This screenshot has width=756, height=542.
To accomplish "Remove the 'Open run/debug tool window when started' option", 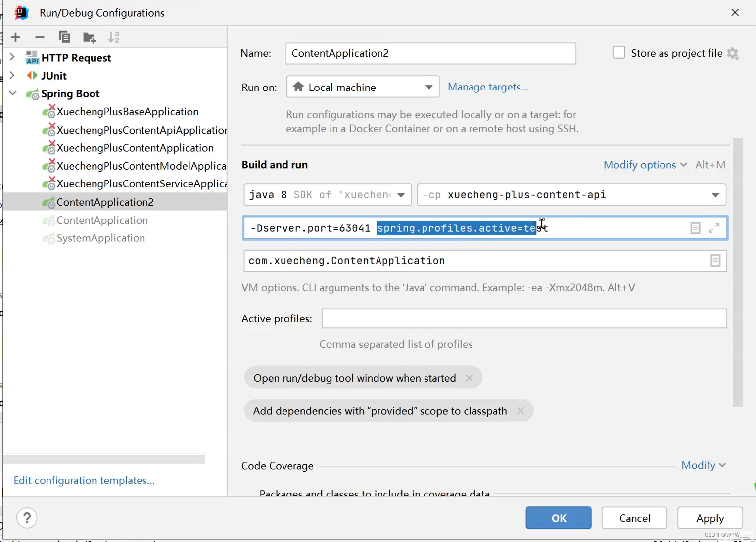I will point(469,378).
